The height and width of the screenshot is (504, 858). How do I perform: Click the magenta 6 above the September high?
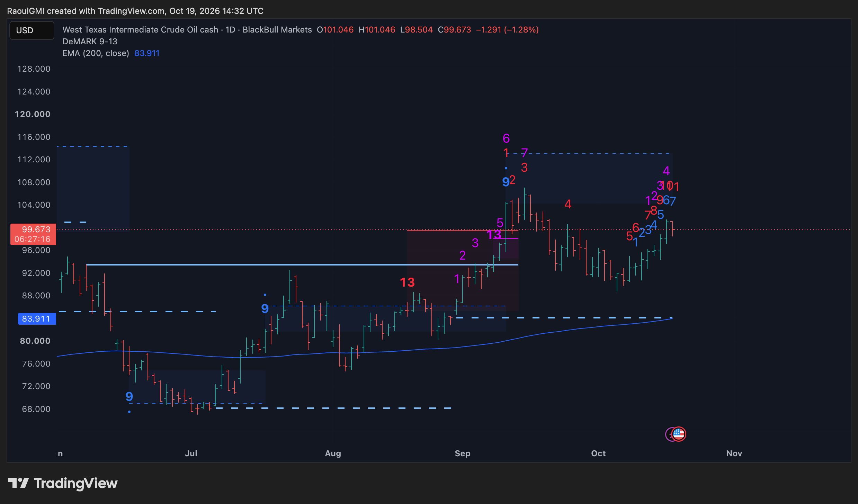pos(506,138)
